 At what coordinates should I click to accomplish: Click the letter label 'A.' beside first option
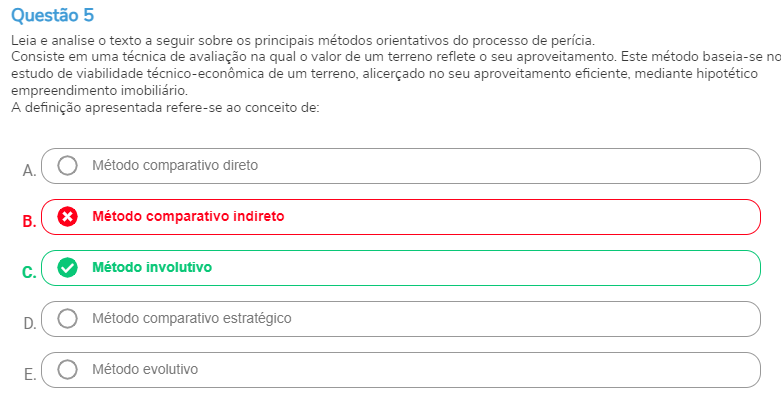29,171
